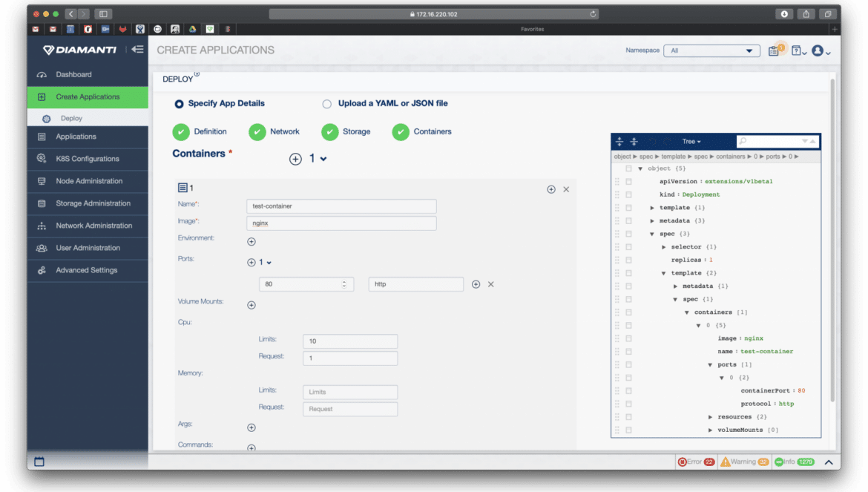Viewport: 868px width, 492px height.
Task: Open Advanced Settings in the sidebar
Action: coord(88,270)
